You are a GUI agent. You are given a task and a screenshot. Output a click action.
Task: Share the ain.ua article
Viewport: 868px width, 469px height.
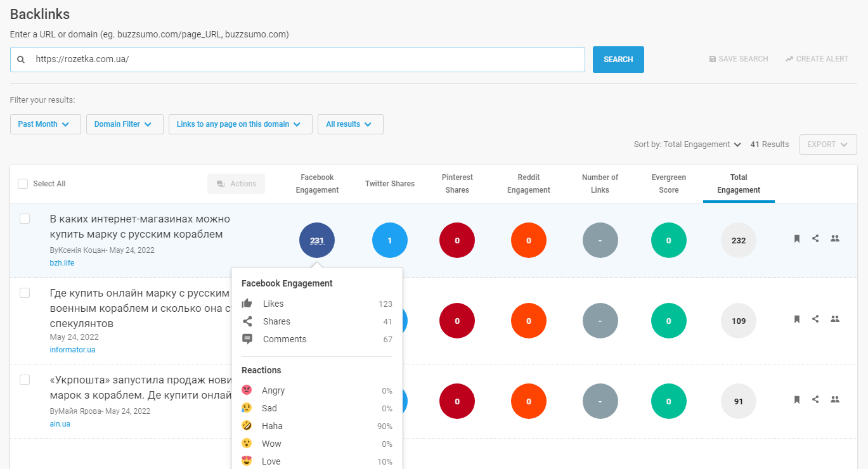tap(815, 399)
